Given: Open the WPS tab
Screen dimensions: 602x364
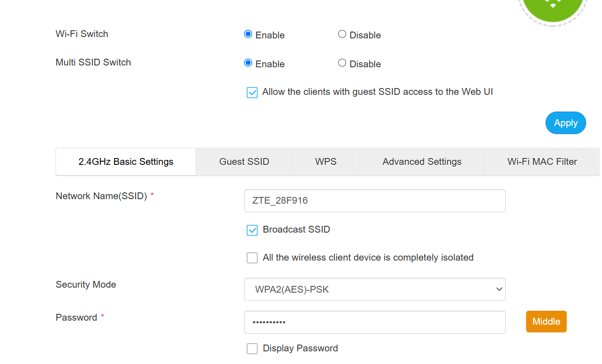Looking at the screenshot, I should click(326, 162).
